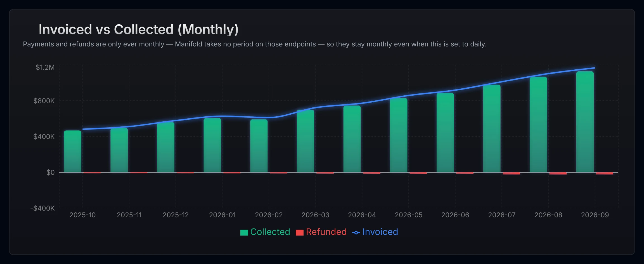Screen dimensions: 644x264
Task: Select the Collected bar for 2026-01
Action: point(212,145)
